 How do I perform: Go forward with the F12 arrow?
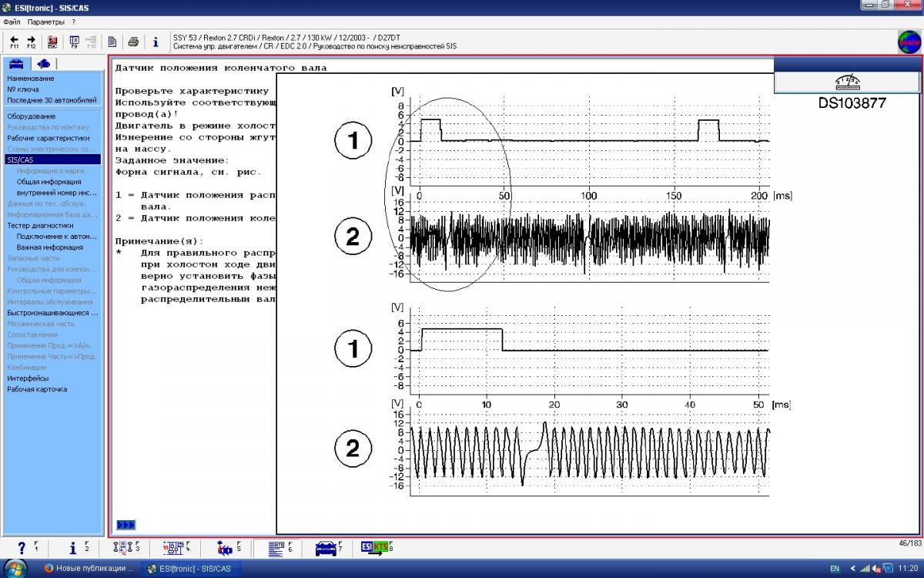coord(32,42)
